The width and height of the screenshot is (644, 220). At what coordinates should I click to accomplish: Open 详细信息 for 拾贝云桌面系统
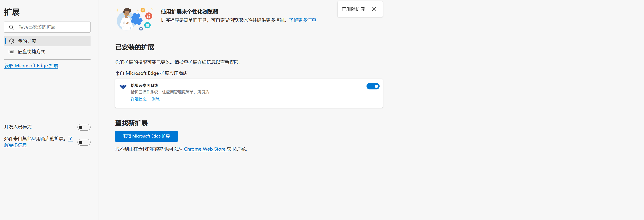coord(138,99)
